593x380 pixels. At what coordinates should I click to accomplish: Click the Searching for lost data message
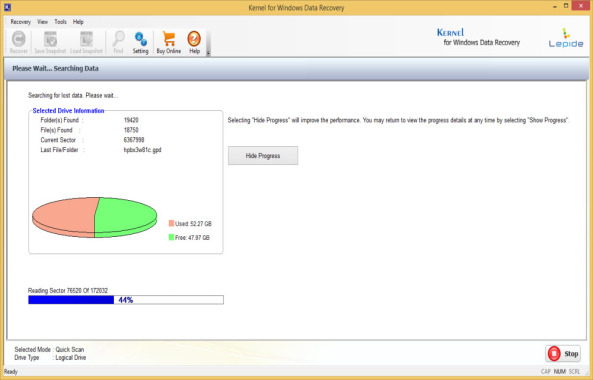tap(73, 96)
